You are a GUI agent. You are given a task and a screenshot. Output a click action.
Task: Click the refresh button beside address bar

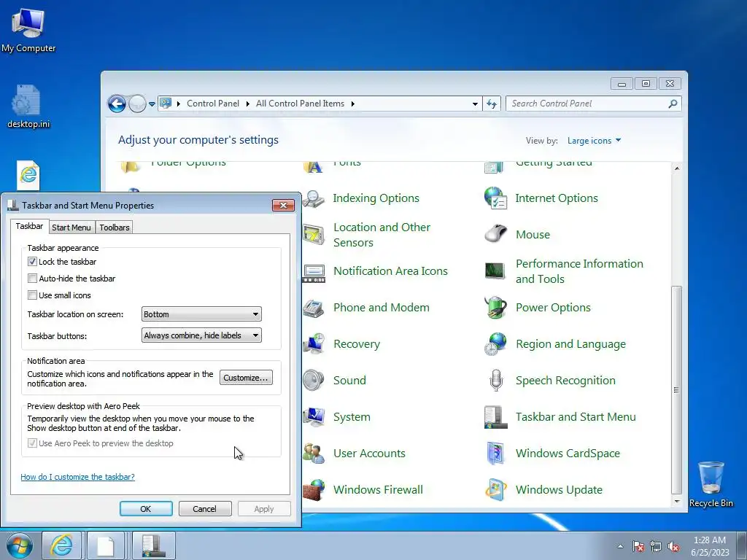(492, 104)
